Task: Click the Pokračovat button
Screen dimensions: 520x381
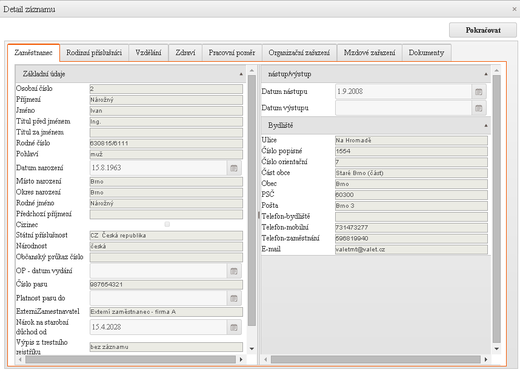Action: [x=483, y=30]
